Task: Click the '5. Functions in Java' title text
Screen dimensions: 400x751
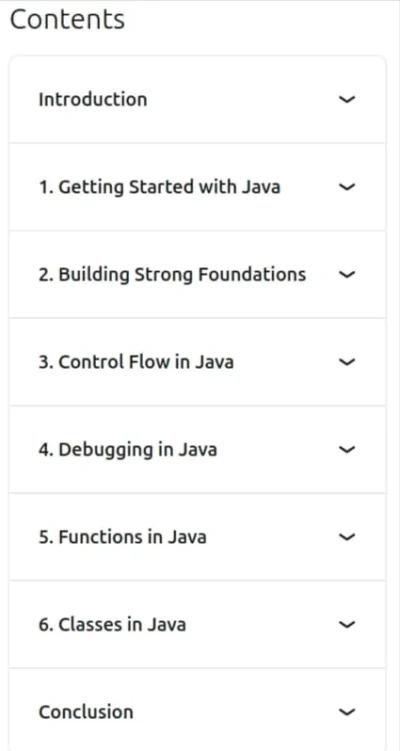Action: coord(123,537)
